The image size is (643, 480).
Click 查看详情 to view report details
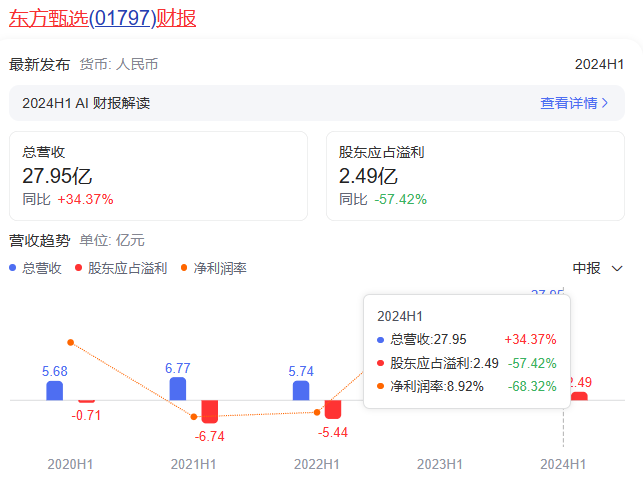574,103
